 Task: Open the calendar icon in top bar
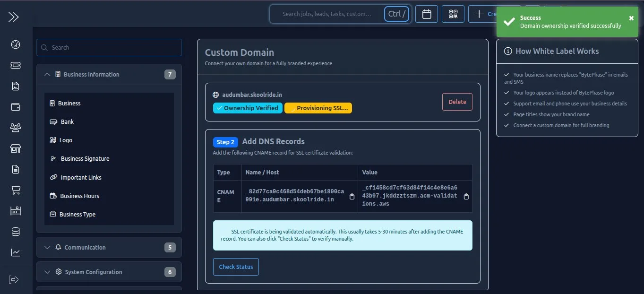pyautogui.click(x=427, y=14)
